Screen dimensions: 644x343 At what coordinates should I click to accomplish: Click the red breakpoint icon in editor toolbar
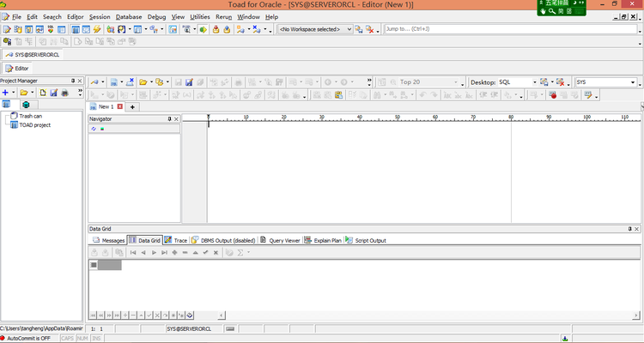[553, 95]
